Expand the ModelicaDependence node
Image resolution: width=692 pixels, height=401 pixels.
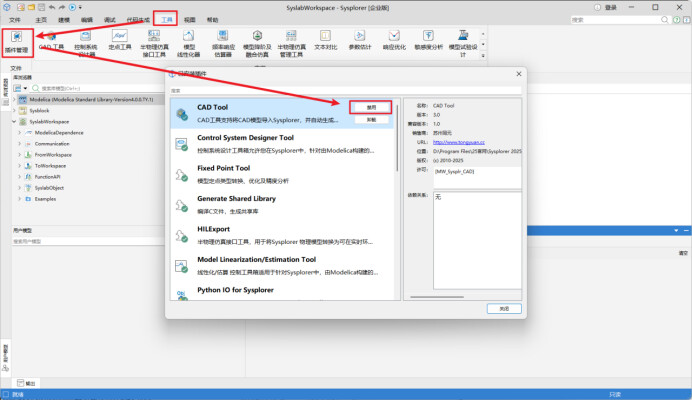point(19,133)
